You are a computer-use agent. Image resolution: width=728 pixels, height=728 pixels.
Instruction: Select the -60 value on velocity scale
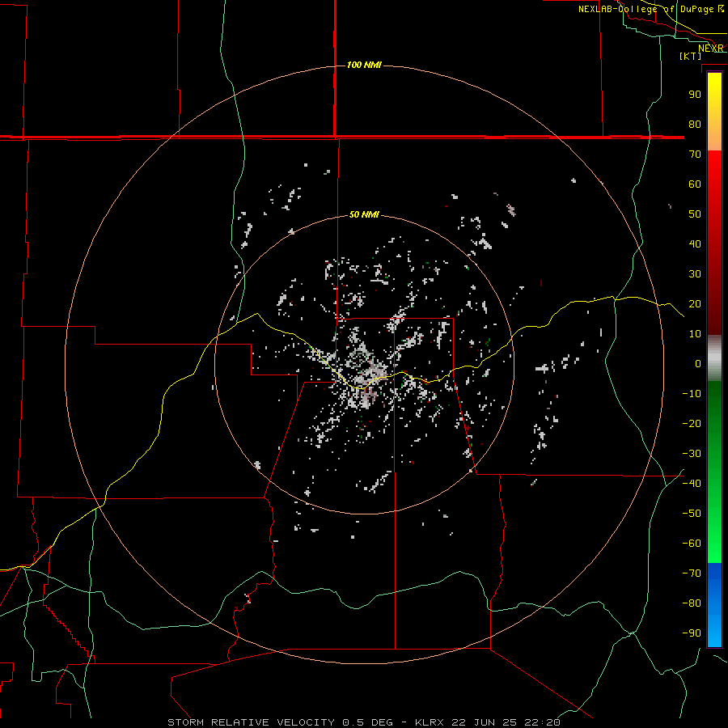pyautogui.click(x=692, y=544)
